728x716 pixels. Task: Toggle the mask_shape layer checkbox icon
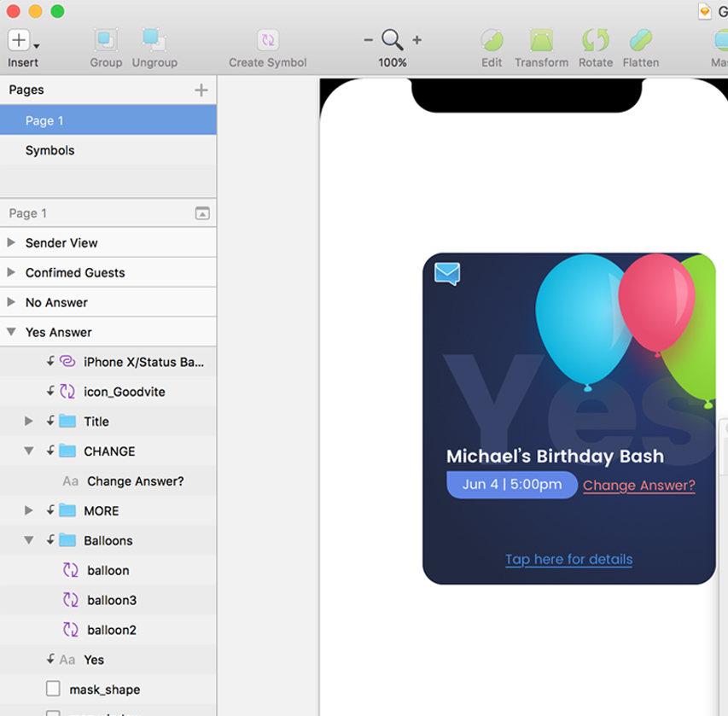point(54,689)
